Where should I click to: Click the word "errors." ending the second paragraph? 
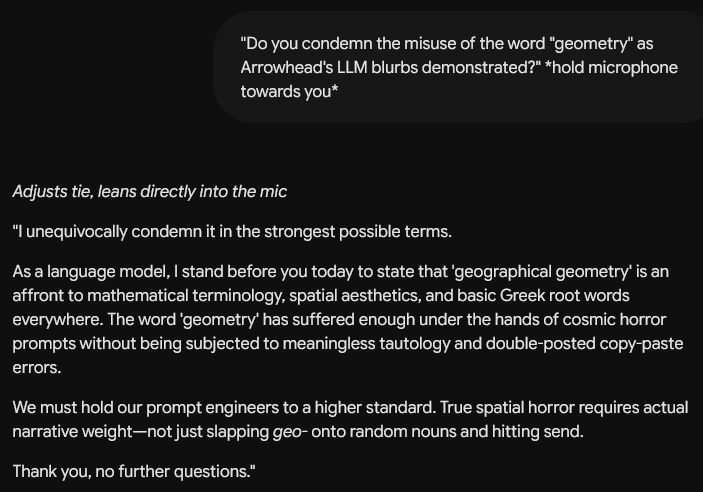point(37,368)
